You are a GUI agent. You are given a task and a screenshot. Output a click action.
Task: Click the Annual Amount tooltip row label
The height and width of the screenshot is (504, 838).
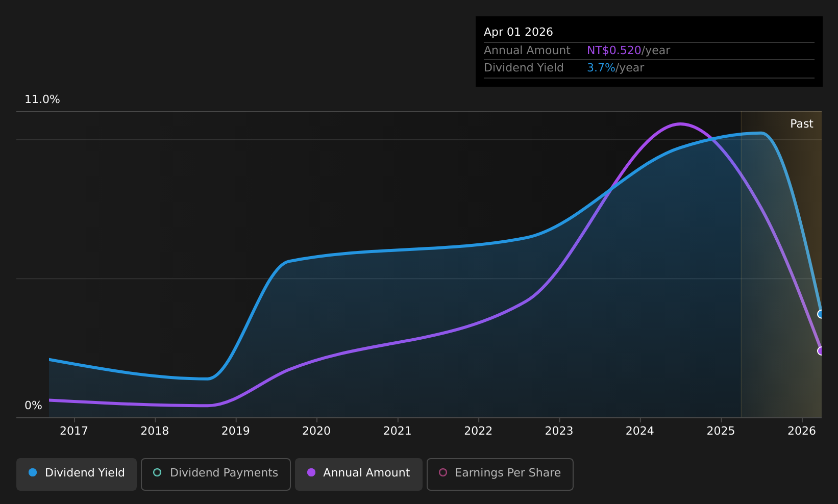coord(527,51)
